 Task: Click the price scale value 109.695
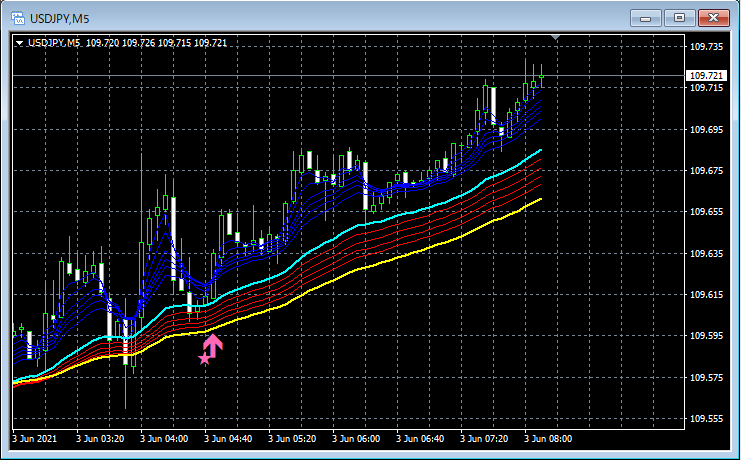pyautogui.click(x=707, y=129)
